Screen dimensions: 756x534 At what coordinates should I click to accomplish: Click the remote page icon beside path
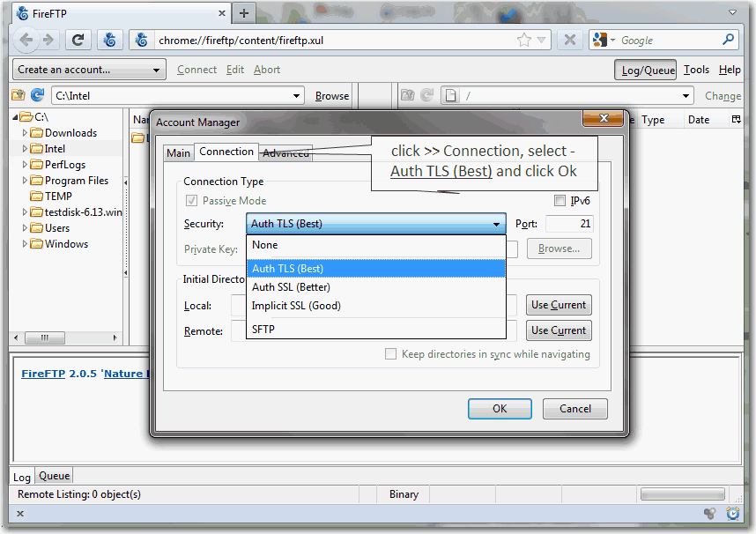pos(451,95)
